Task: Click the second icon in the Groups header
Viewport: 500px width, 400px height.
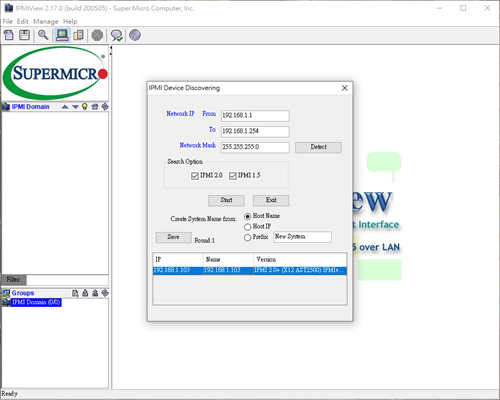Action: click(x=85, y=293)
